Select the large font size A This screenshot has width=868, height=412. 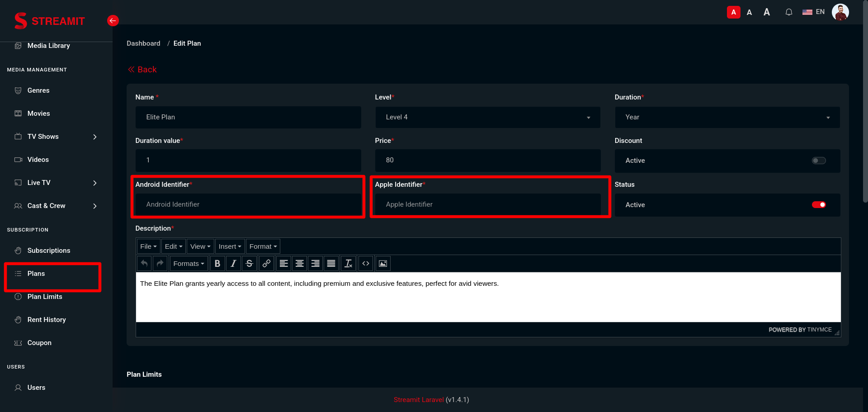tap(767, 12)
